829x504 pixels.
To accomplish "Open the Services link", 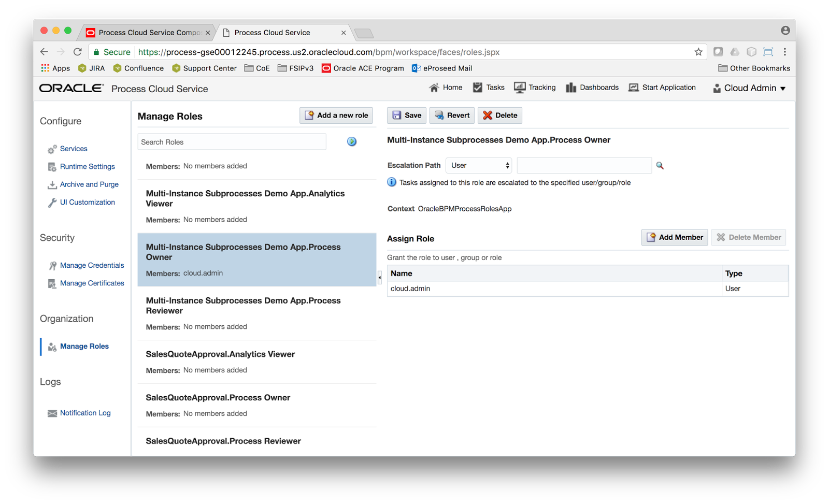I will click(x=74, y=149).
